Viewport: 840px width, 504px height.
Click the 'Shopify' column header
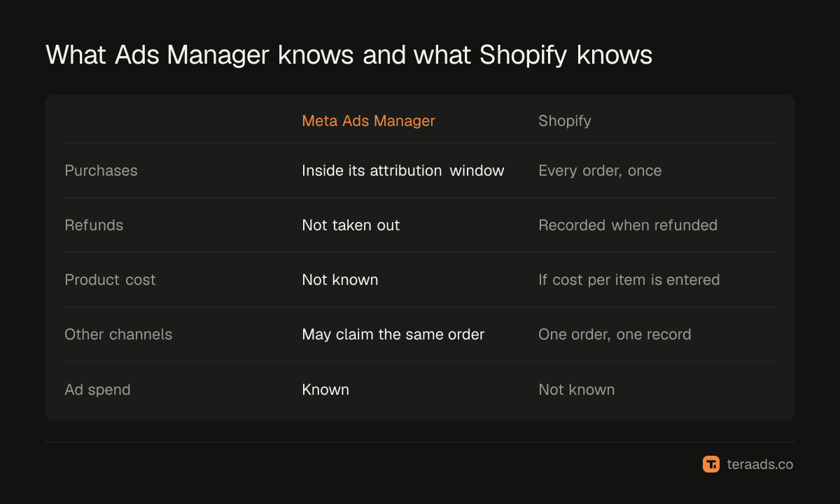tap(565, 121)
